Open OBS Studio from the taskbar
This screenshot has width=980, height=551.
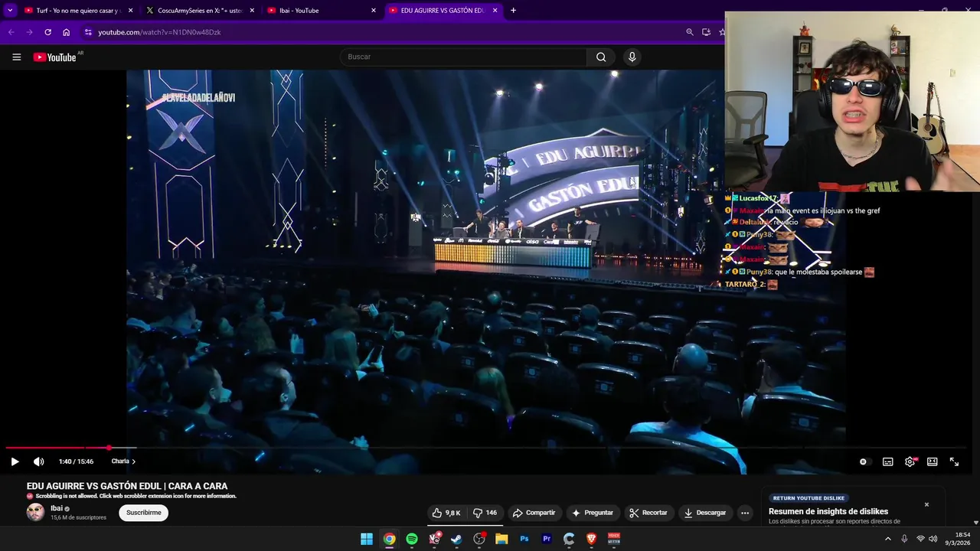[x=479, y=539]
